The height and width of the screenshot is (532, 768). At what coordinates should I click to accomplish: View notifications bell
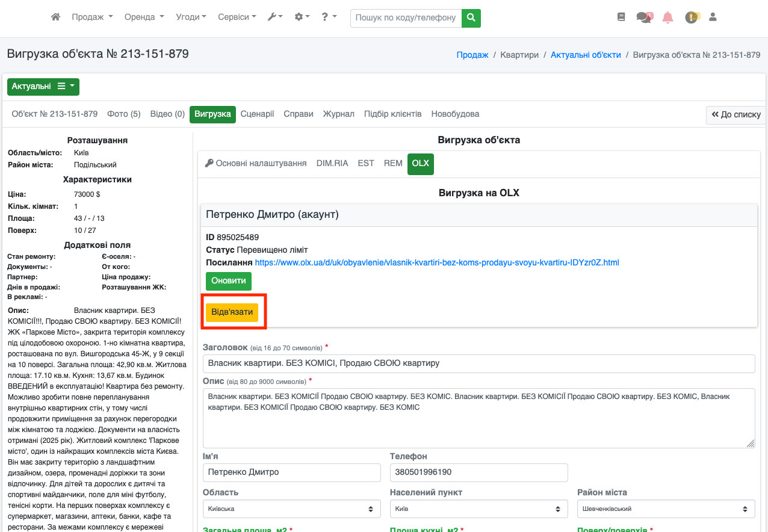(667, 17)
